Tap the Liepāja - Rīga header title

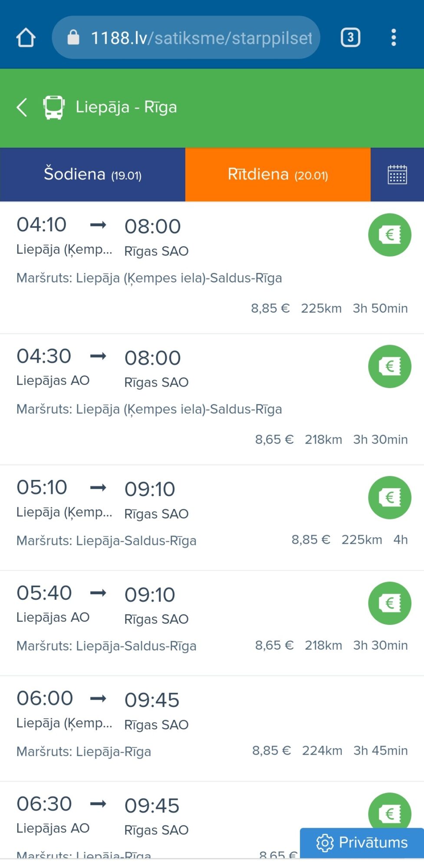click(126, 107)
